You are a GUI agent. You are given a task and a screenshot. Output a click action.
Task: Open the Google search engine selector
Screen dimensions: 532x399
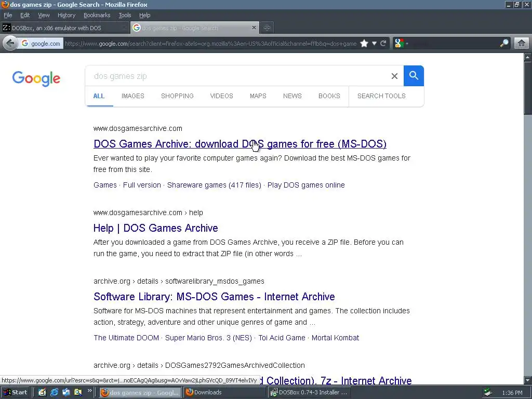402,44
